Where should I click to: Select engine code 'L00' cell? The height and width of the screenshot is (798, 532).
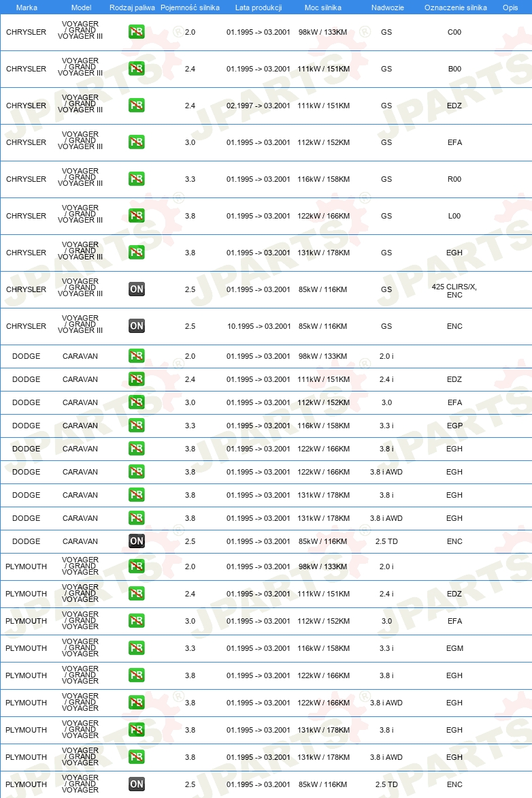(454, 216)
